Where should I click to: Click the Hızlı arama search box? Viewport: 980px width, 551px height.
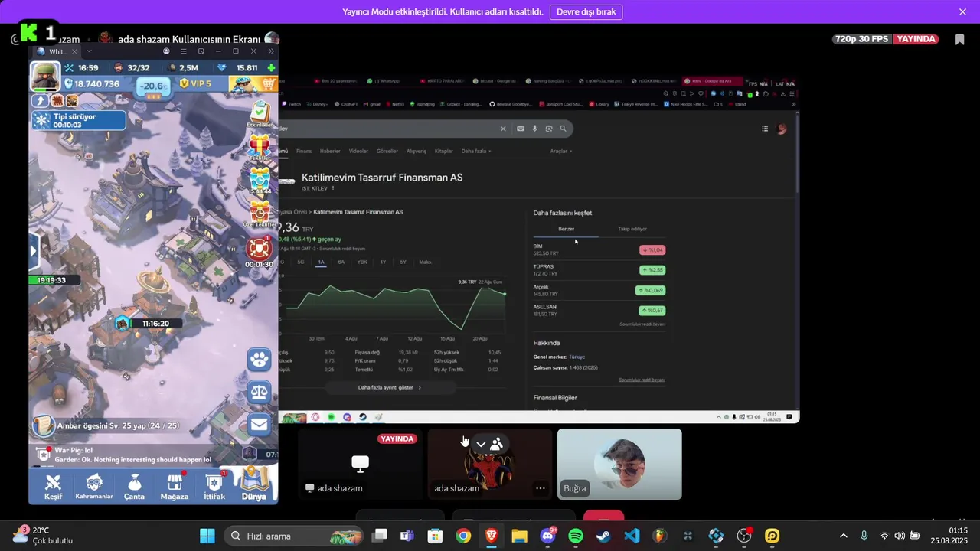point(295,536)
